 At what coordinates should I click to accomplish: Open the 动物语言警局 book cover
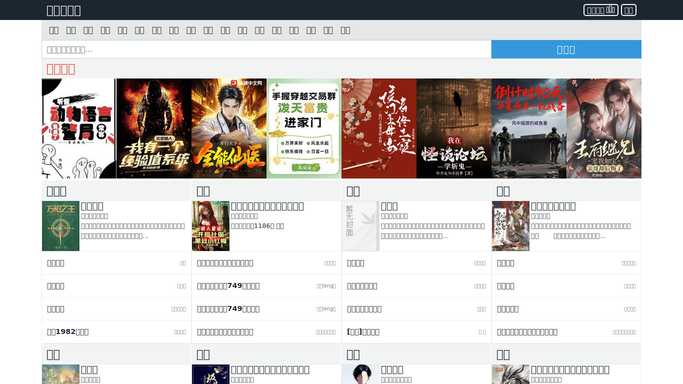click(x=78, y=128)
